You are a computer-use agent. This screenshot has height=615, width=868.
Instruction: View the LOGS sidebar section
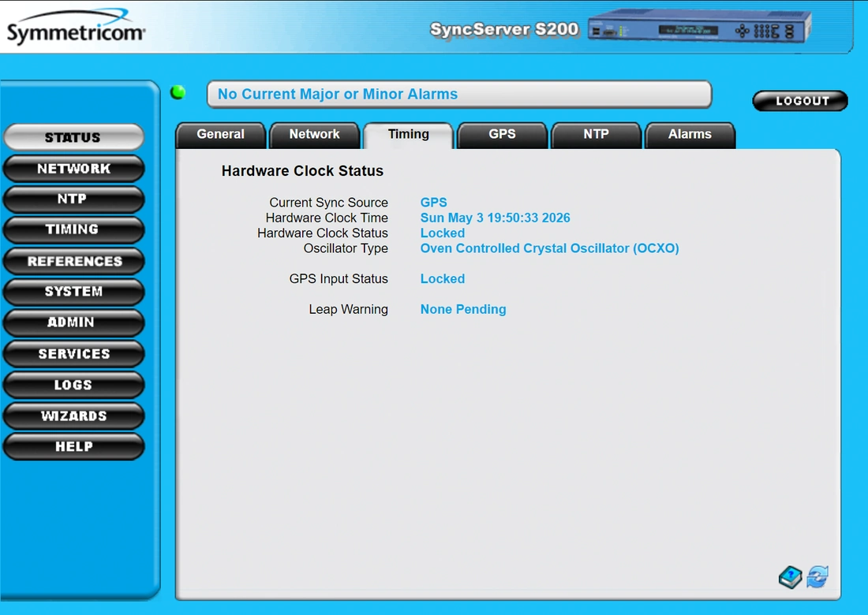pos(73,385)
